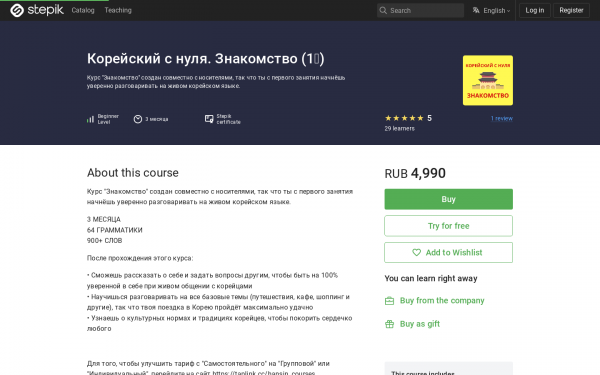Open the yellow course cover thumbnail
600x375 pixels.
488,80
